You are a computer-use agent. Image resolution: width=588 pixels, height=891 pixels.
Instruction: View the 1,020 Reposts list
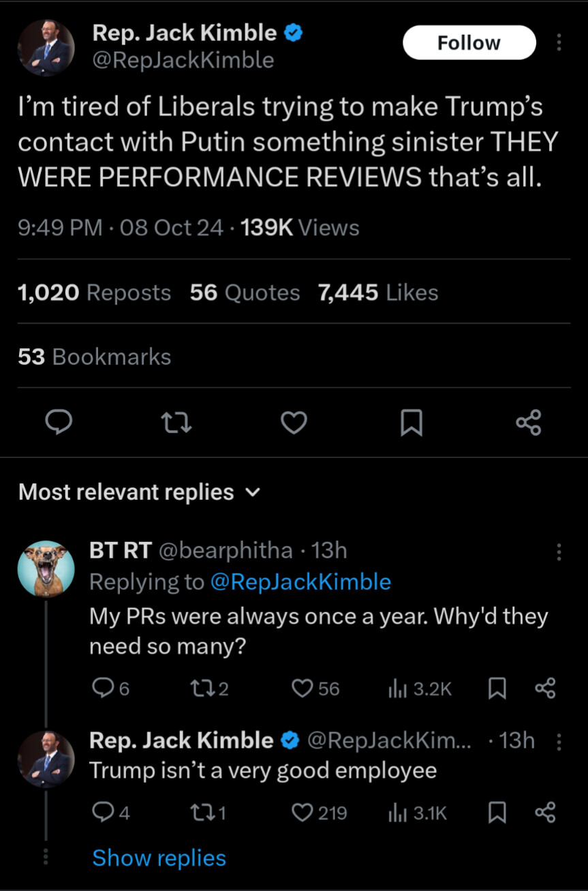(x=94, y=292)
